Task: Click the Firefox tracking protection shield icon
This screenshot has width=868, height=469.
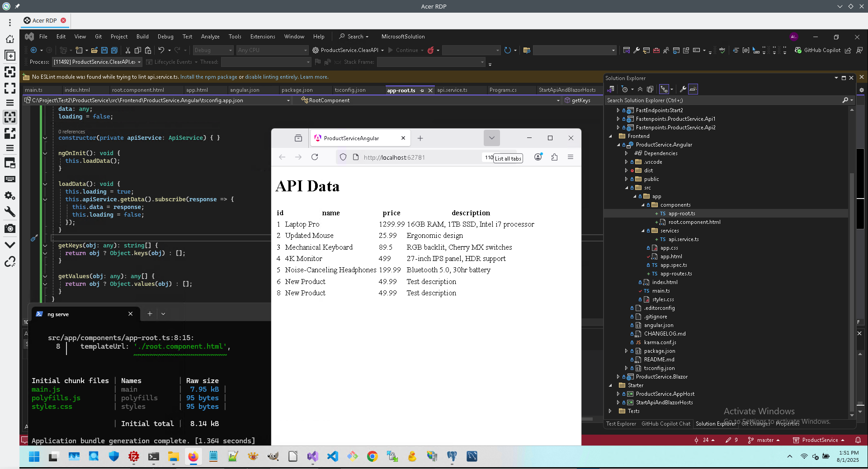Action: [x=343, y=157]
